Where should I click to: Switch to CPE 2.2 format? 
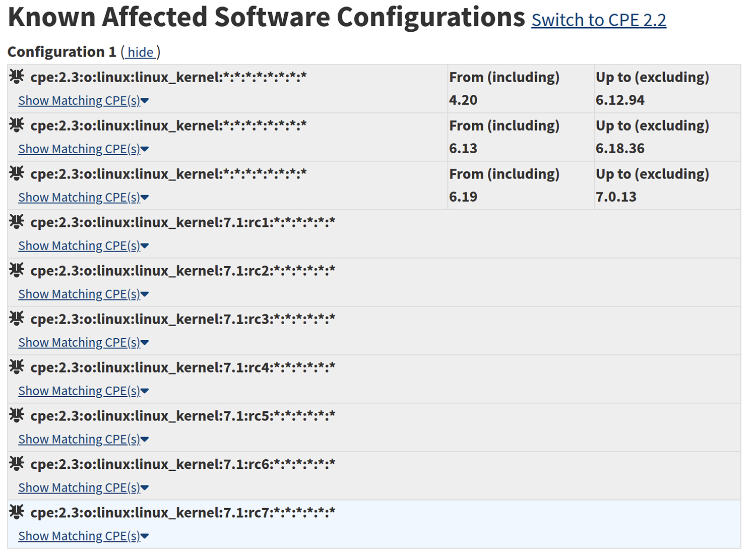click(599, 20)
